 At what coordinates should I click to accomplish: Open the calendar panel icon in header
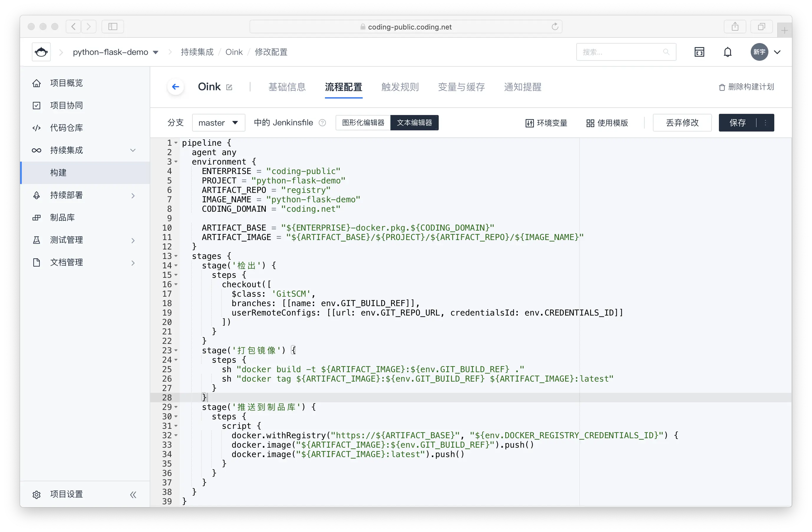point(699,52)
